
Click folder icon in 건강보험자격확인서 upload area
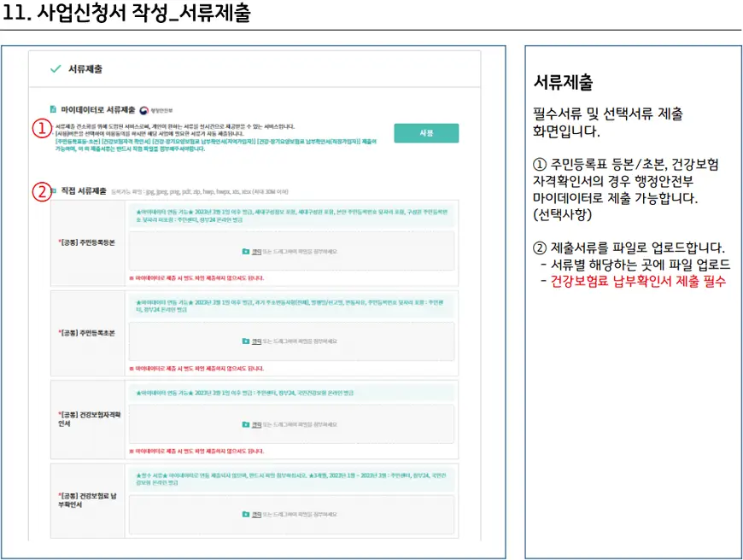click(x=246, y=423)
